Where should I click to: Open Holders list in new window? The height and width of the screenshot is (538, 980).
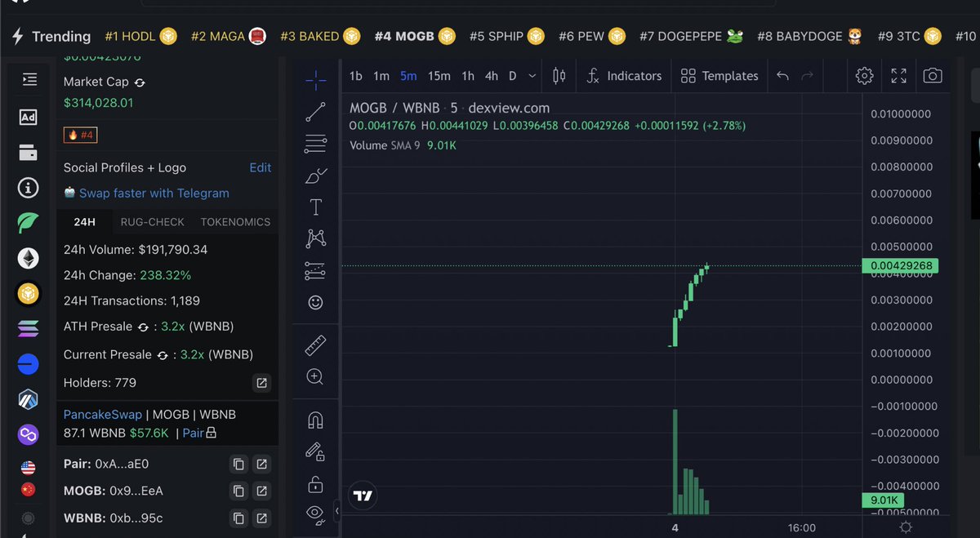[x=261, y=383]
